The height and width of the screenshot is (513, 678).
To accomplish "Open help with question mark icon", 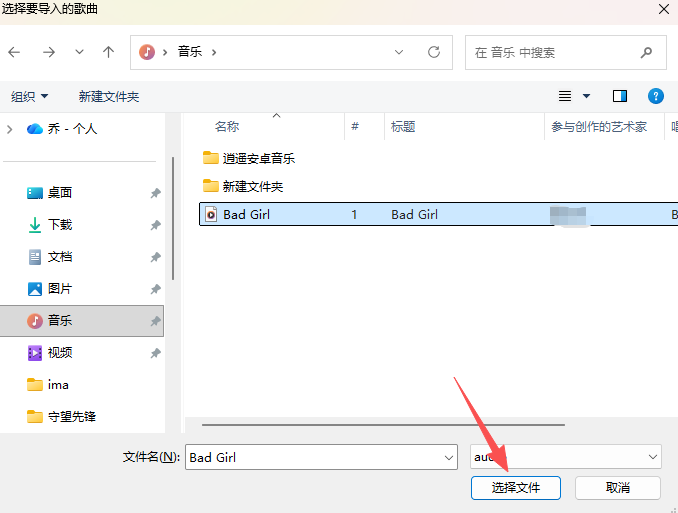I will tap(656, 96).
